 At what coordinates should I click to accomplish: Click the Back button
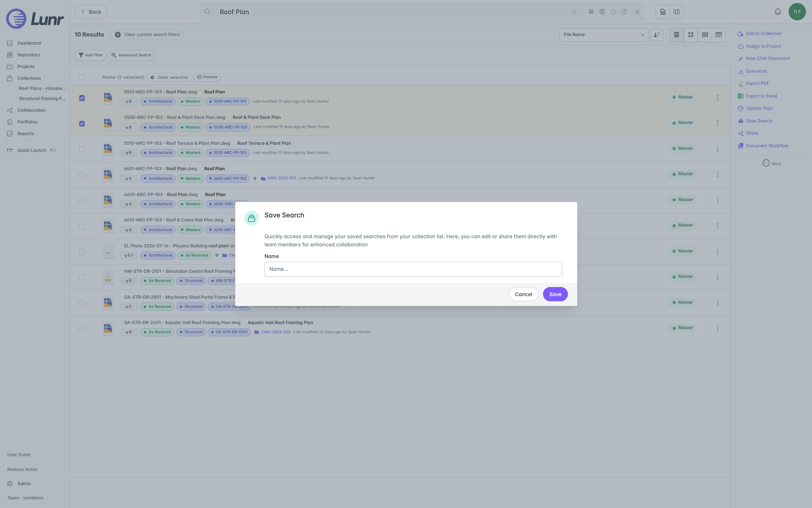coord(91,12)
